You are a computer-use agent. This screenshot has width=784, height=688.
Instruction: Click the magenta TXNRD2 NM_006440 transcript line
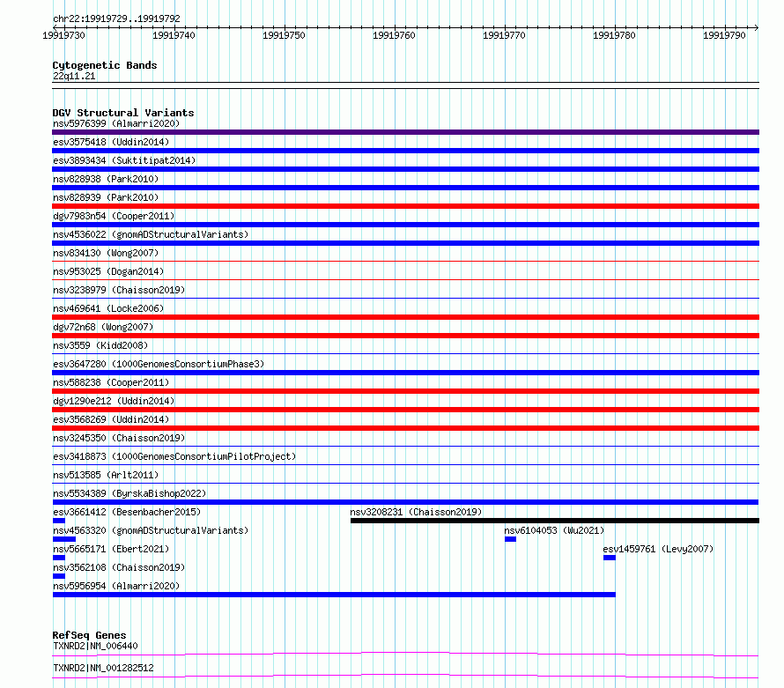405,654
